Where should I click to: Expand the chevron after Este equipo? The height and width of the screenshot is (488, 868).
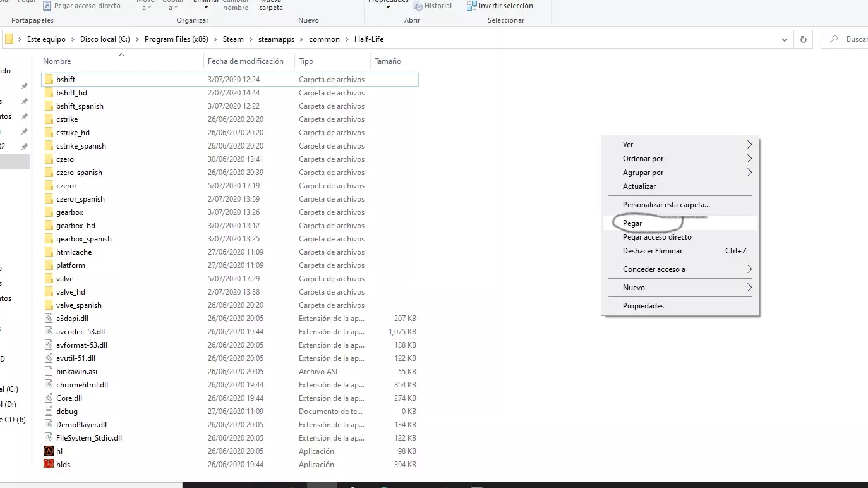pos(73,39)
